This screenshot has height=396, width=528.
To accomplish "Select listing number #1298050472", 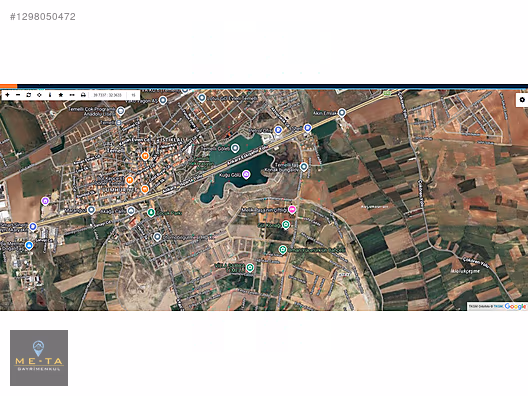I will click(x=43, y=16).
